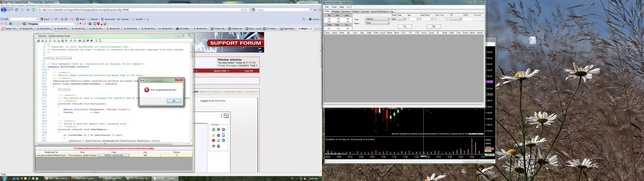Switch to the GoToWebinar browser tab
The width and height of the screenshot is (644, 181).
[183, 29]
